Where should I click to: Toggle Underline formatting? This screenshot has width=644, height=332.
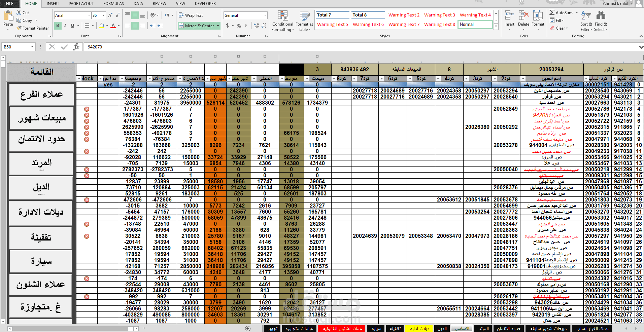pos(72,26)
